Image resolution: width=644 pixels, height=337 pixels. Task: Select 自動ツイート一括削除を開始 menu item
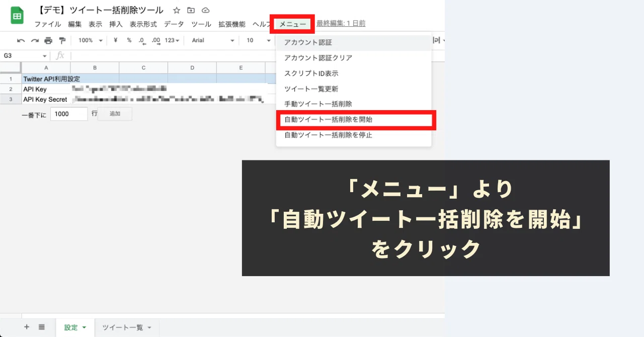tap(354, 120)
